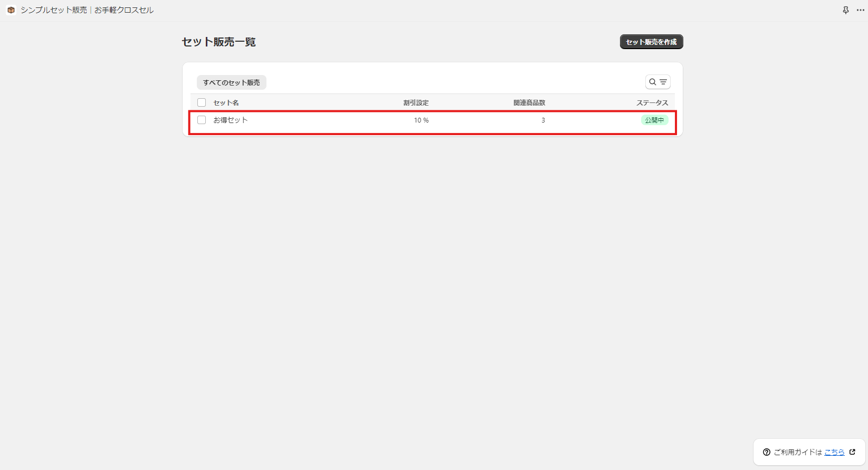Pin the app with the pin icon
The width and height of the screenshot is (868, 470).
(x=846, y=10)
